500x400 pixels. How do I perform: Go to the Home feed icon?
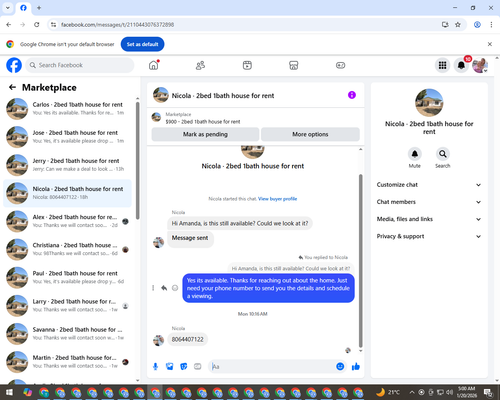pos(154,65)
